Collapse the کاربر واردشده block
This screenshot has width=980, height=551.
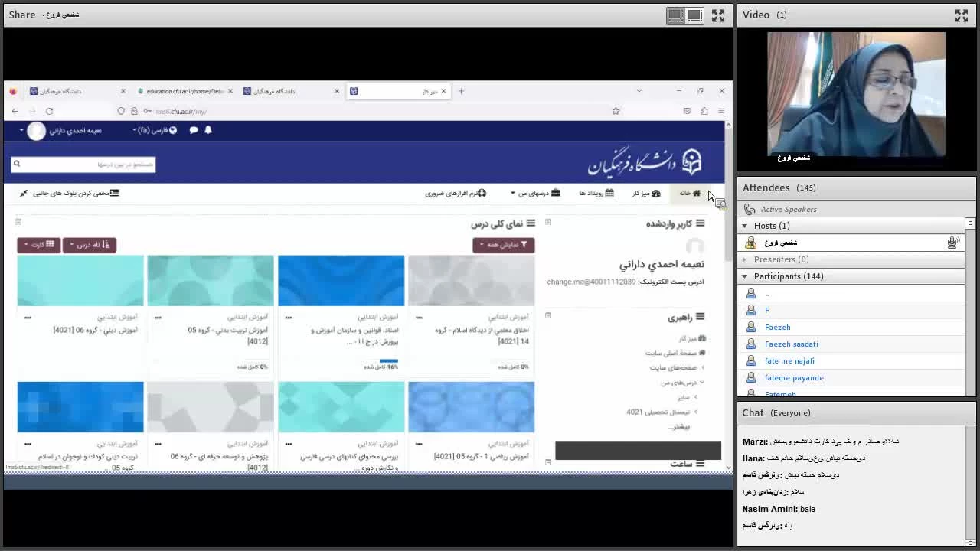[548, 223]
